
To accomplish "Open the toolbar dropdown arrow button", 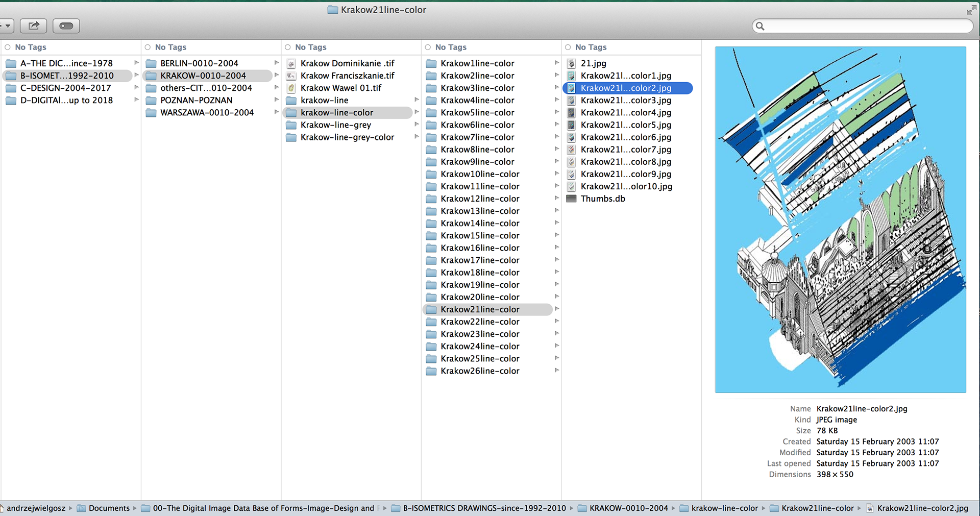I will (7, 26).
